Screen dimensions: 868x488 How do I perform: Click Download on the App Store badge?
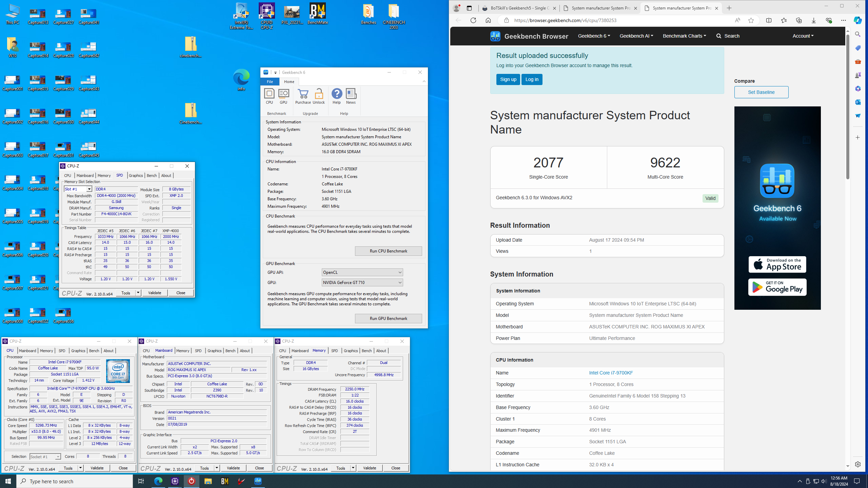777,264
